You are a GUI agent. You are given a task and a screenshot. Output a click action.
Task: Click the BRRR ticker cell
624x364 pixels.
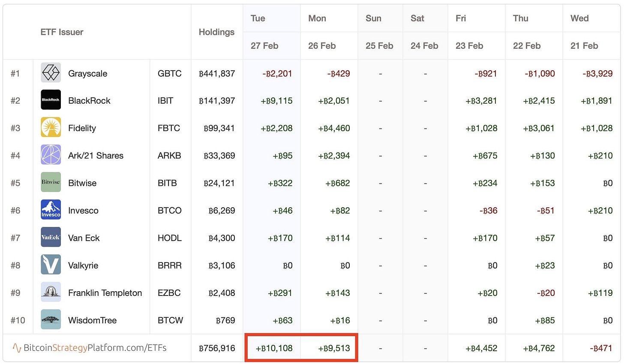click(x=170, y=265)
